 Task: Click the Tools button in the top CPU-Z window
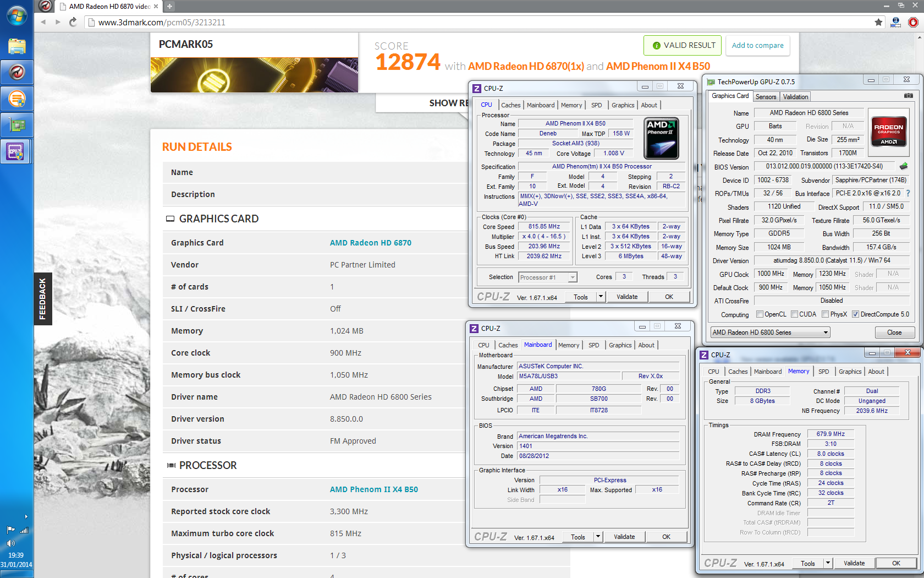tap(581, 297)
